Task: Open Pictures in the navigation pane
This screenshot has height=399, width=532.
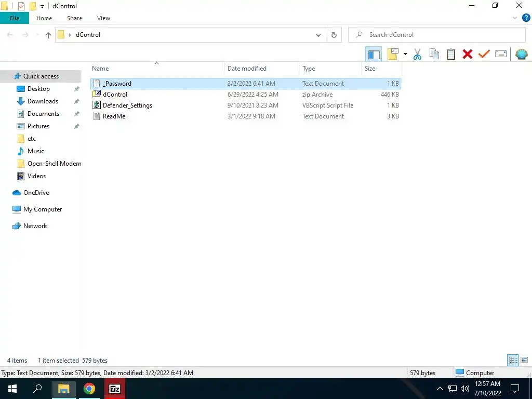Action: pos(38,126)
